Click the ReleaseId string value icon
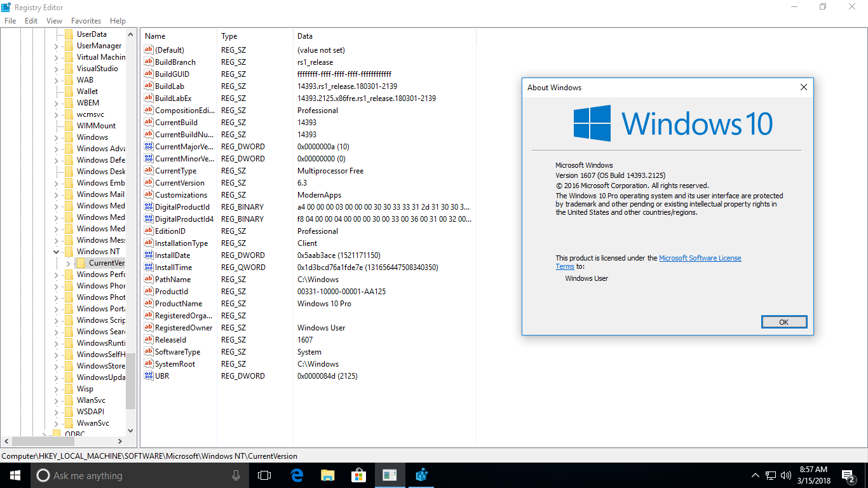Screen dimensions: 868x488 click(149, 340)
